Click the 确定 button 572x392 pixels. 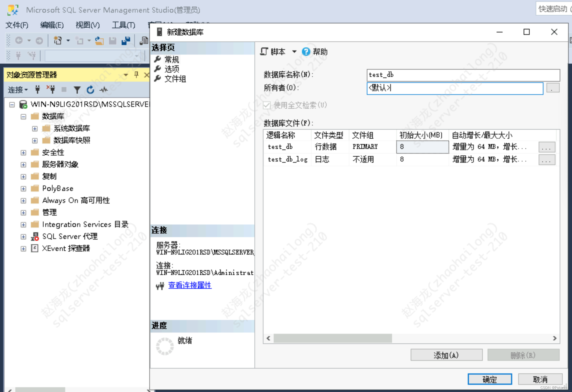coord(490,379)
